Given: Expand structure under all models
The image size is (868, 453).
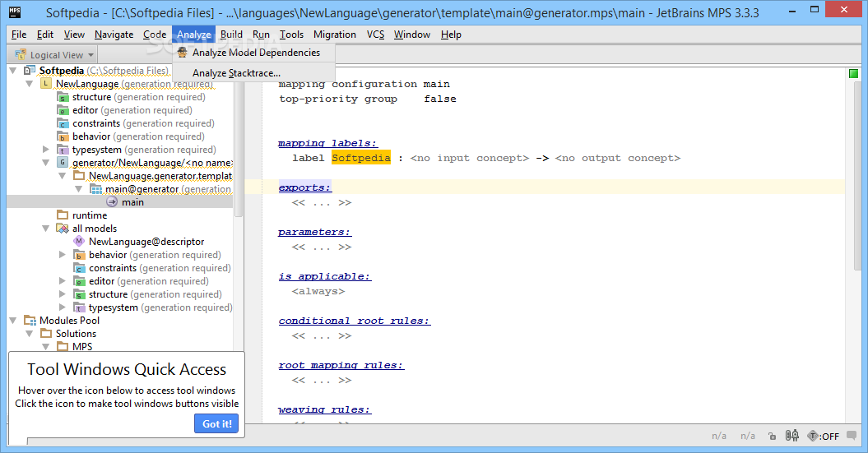Looking at the screenshot, I should point(63,294).
